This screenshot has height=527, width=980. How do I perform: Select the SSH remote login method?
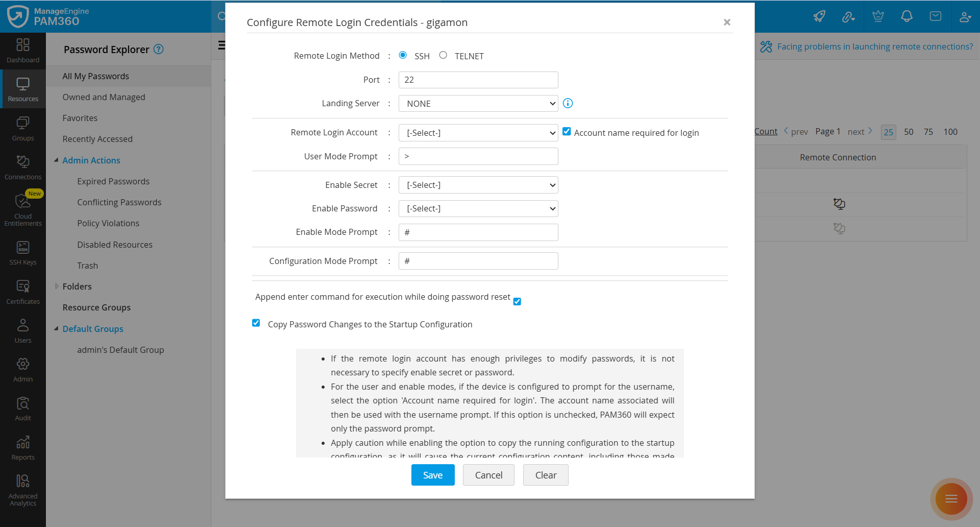403,55
